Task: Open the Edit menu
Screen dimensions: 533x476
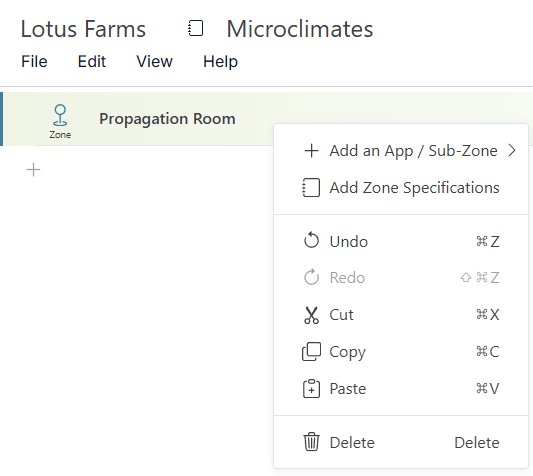Action: tap(92, 62)
